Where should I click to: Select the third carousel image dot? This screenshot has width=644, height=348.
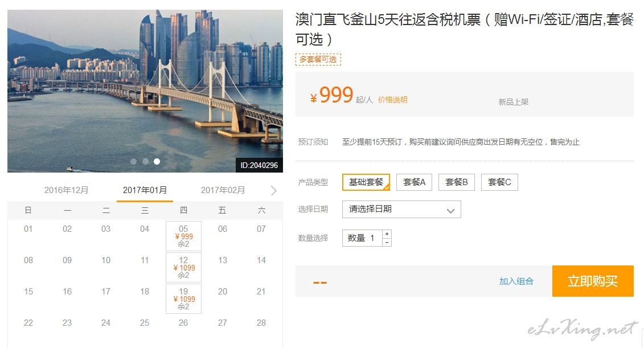click(157, 161)
